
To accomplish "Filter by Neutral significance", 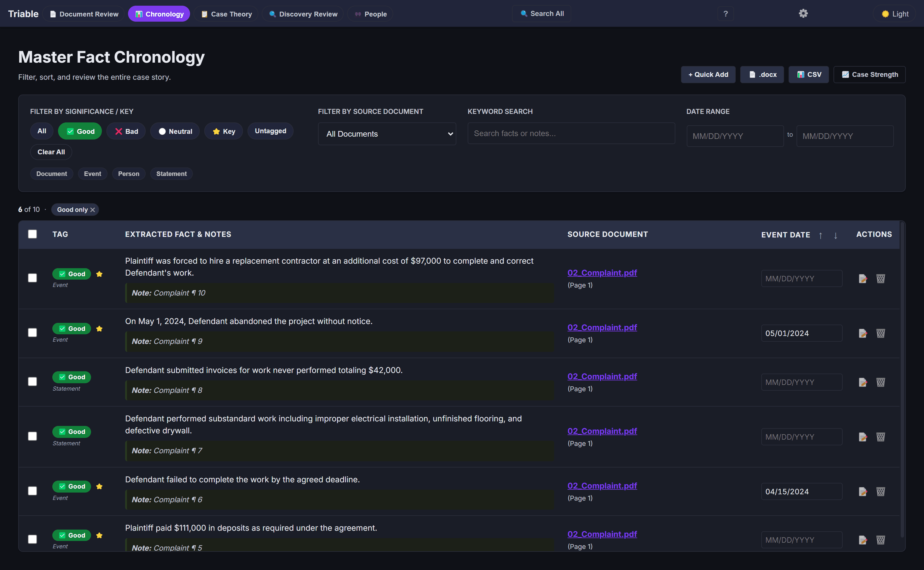I will [175, 131].
